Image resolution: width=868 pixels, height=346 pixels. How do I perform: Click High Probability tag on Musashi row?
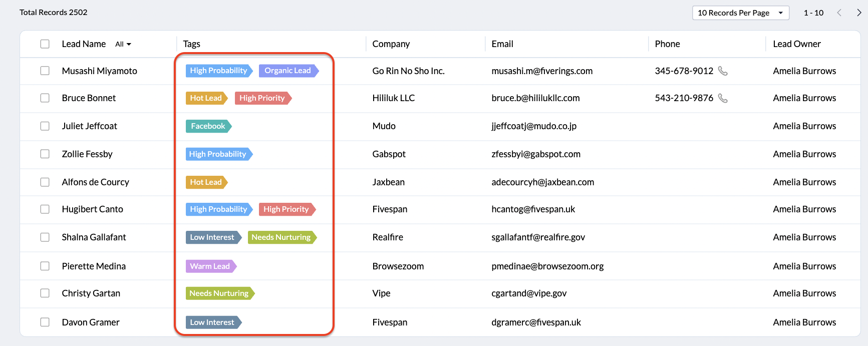219,71
